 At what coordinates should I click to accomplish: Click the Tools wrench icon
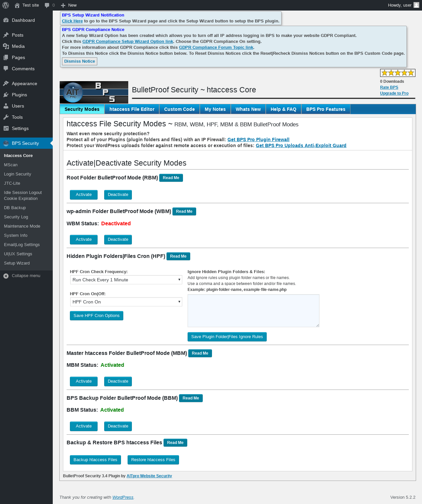point(6,117)
